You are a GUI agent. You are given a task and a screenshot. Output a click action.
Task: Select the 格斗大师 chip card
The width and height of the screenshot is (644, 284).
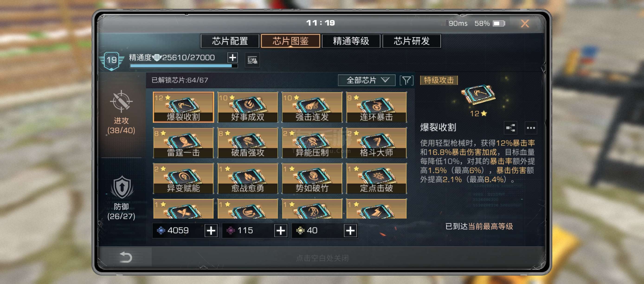[x=376, y=143]
